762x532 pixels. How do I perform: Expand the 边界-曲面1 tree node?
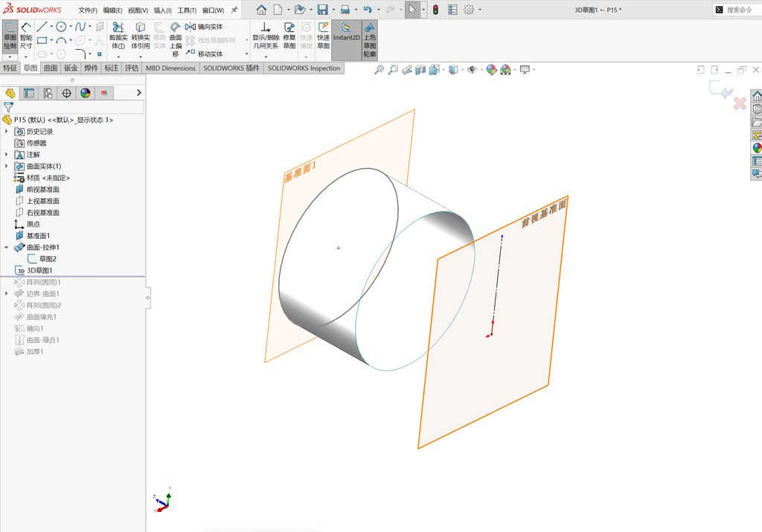click(6, 293)
